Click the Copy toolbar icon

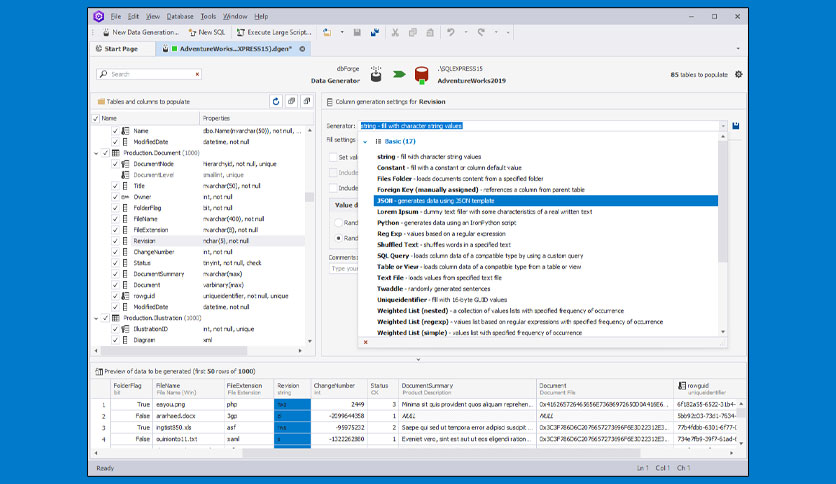click(413, 33)
